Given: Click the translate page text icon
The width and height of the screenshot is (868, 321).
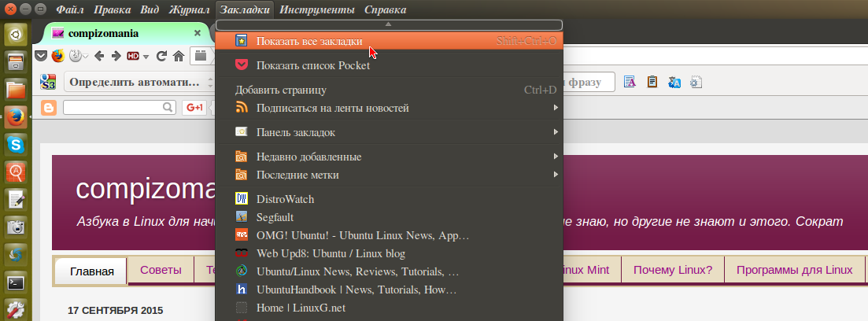Looking at the screenshot, I should point(630,82).
